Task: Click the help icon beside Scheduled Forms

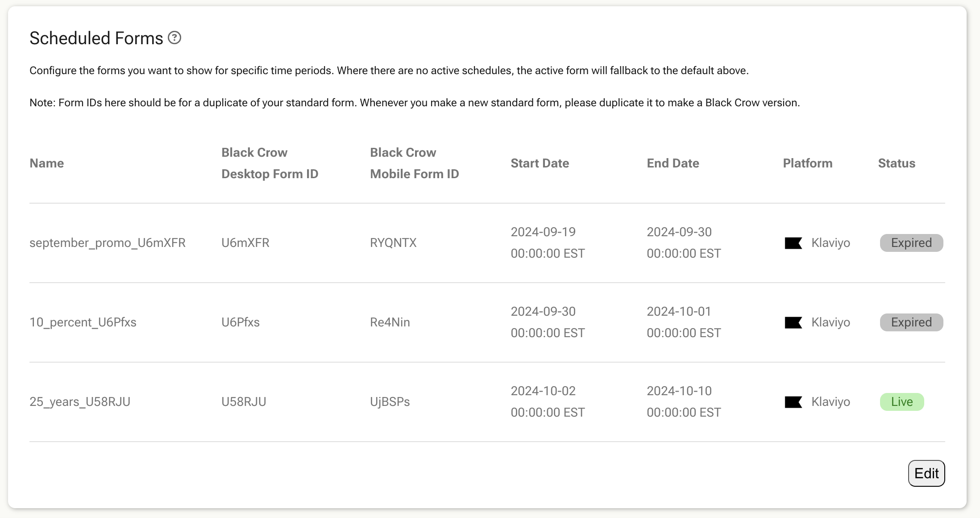Action: coord(174,38)
